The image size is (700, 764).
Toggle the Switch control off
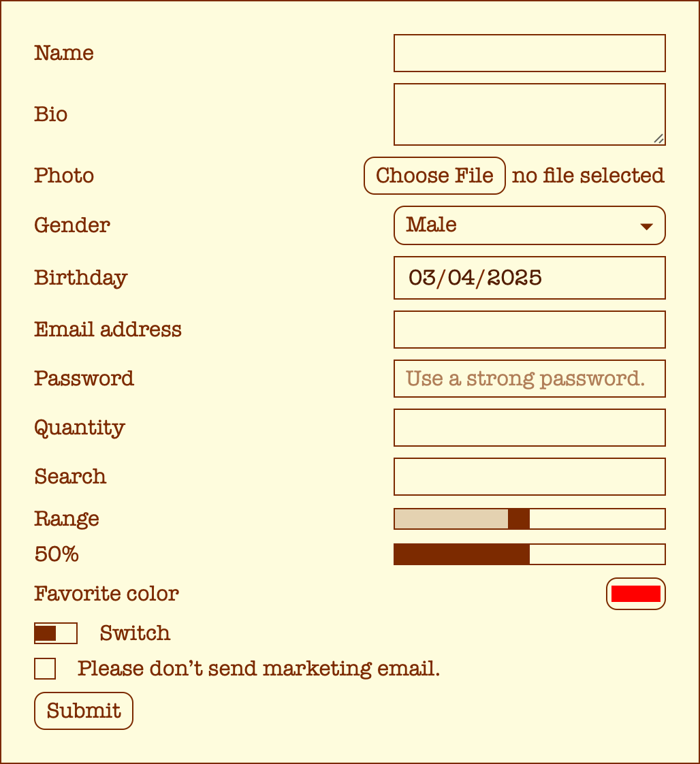pyautogui.click(x=55, y=633)
